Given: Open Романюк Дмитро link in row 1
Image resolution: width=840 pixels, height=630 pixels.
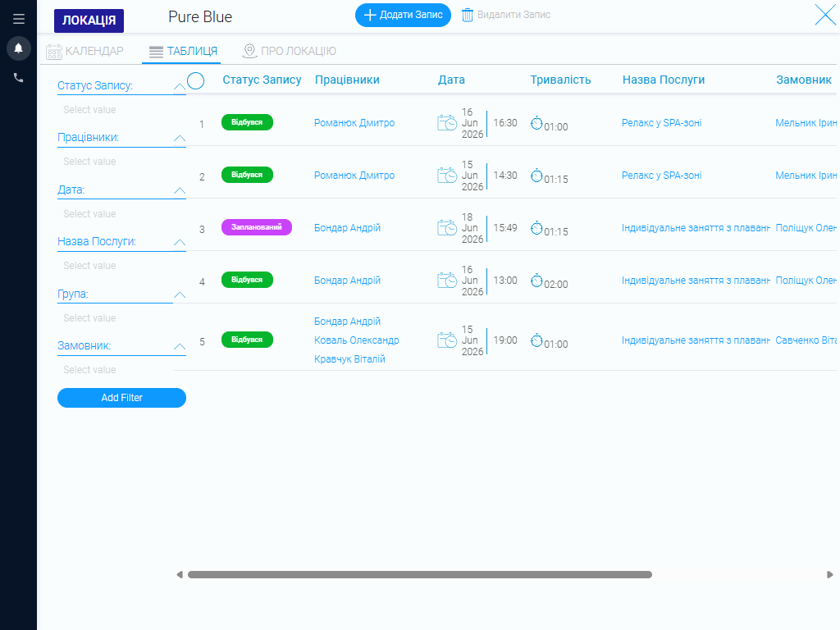Looking at the screenshot, I should (x=354, y=123).
